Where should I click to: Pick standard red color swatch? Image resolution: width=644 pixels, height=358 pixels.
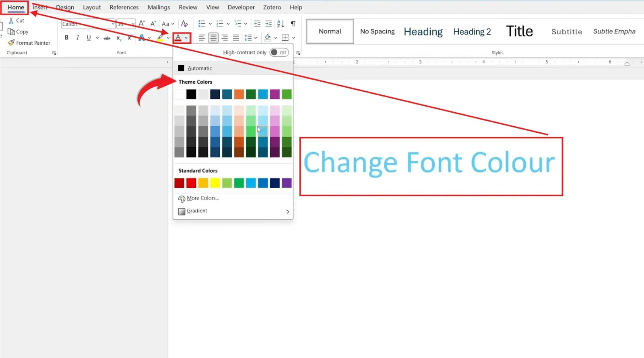pos(191,183)
